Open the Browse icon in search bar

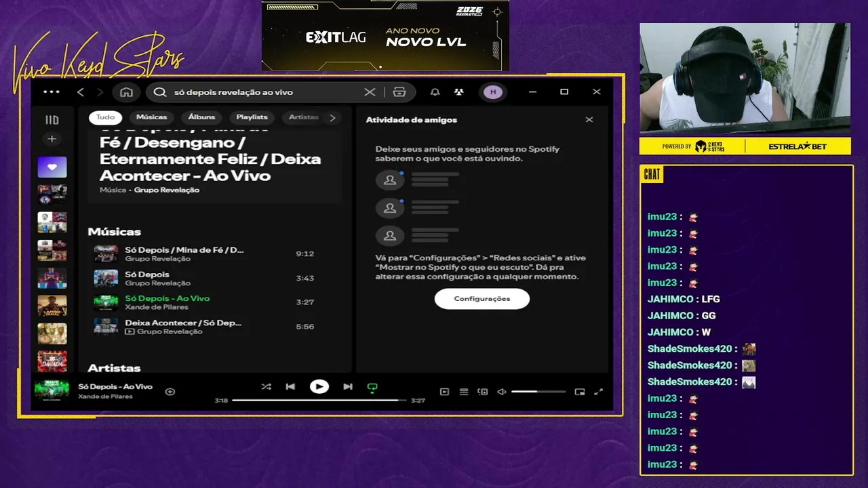click(x=399, y=92)
